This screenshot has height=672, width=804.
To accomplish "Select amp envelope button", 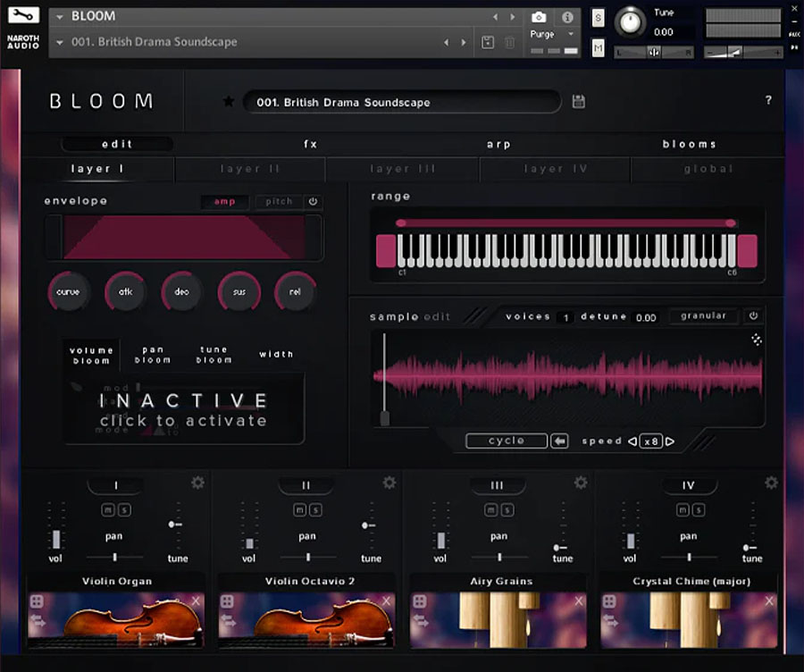I will [224, 202].
